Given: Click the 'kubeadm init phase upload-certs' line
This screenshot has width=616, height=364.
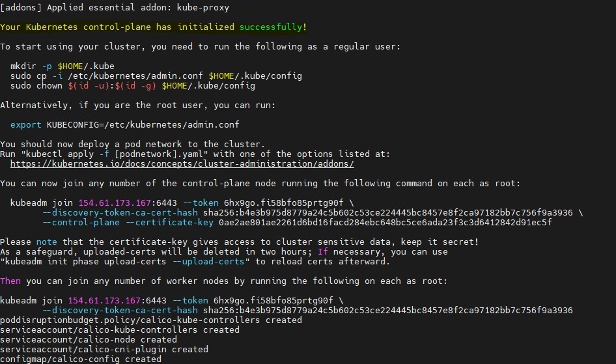Looking at the screenshot, I should pyautogui.click(x=195, y=262).
